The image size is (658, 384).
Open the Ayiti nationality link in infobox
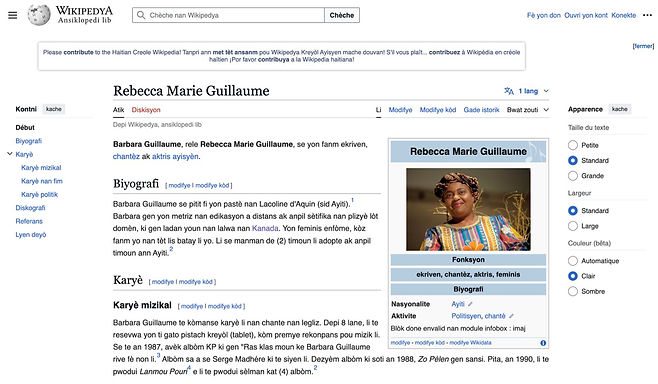458,304
